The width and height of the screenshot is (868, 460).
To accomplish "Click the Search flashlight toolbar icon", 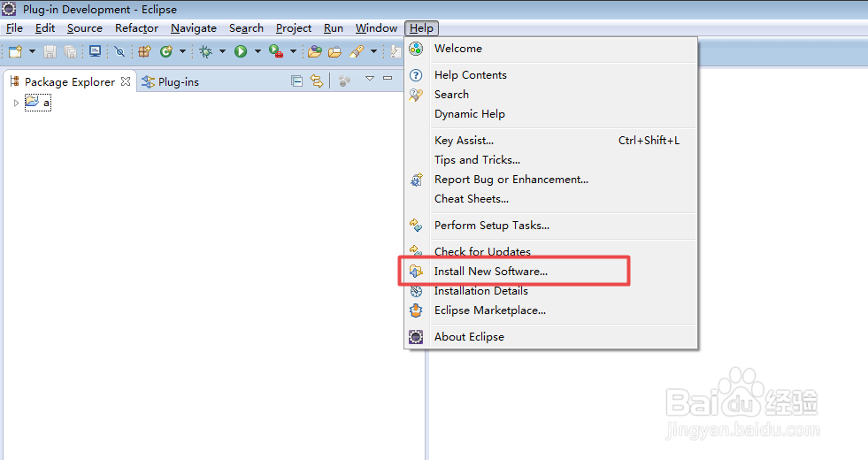I will pyautogui.click(x=357, y=51).
